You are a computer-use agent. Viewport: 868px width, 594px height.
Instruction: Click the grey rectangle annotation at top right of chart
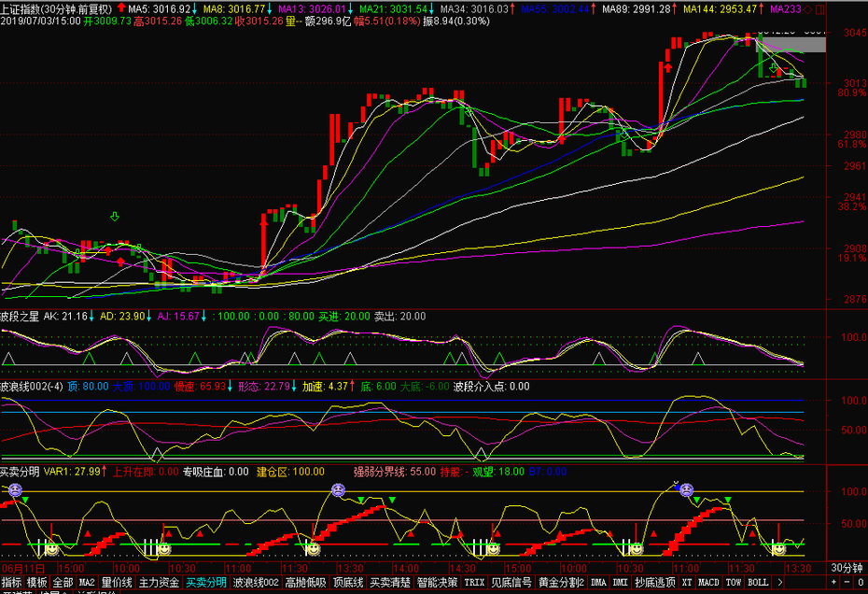791,44
